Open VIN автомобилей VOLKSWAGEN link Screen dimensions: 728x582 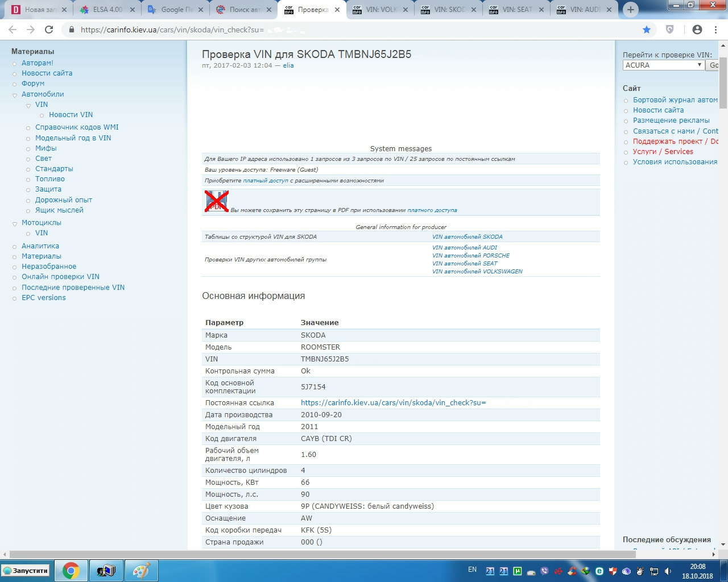[x=477, y=272]
